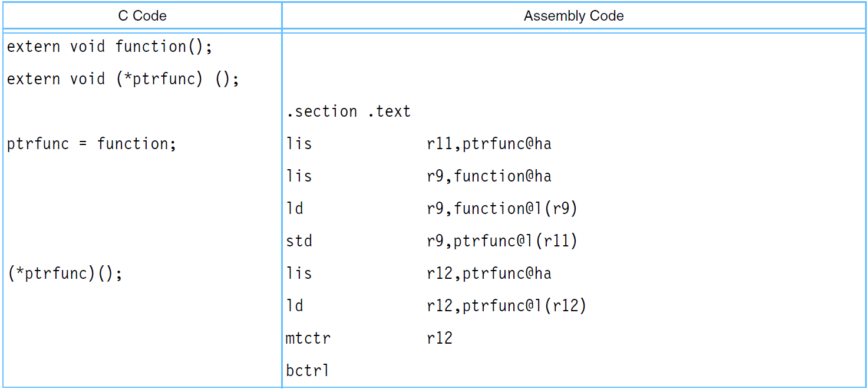Select the "r9,function@ha" operand
The width and height of the screenshot is (868, 392).
489,176
